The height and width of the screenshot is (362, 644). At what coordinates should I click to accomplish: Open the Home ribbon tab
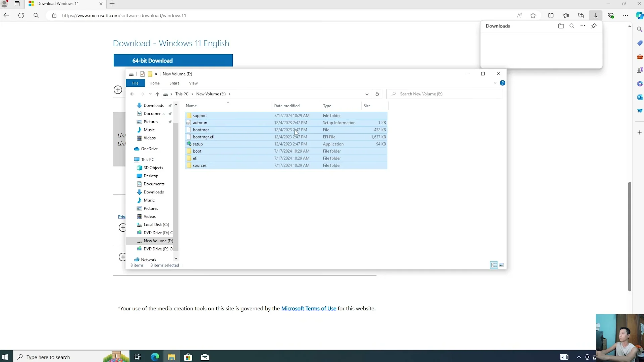(x=155, y=83)
